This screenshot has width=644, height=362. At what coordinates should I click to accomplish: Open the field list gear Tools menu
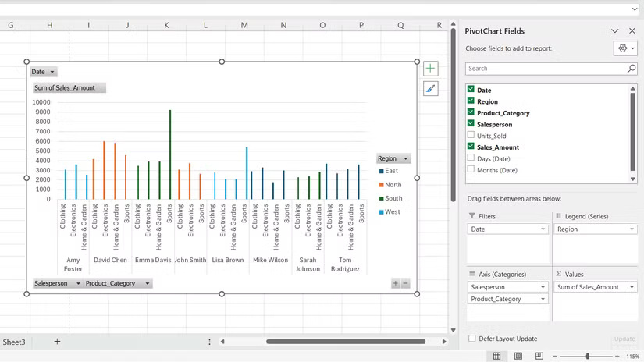click(x=625, y=48)
